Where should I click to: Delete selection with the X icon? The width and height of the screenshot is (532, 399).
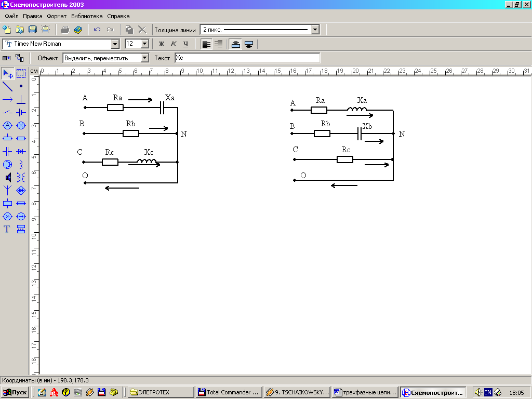pyautogui.click(x=142, y=30)
